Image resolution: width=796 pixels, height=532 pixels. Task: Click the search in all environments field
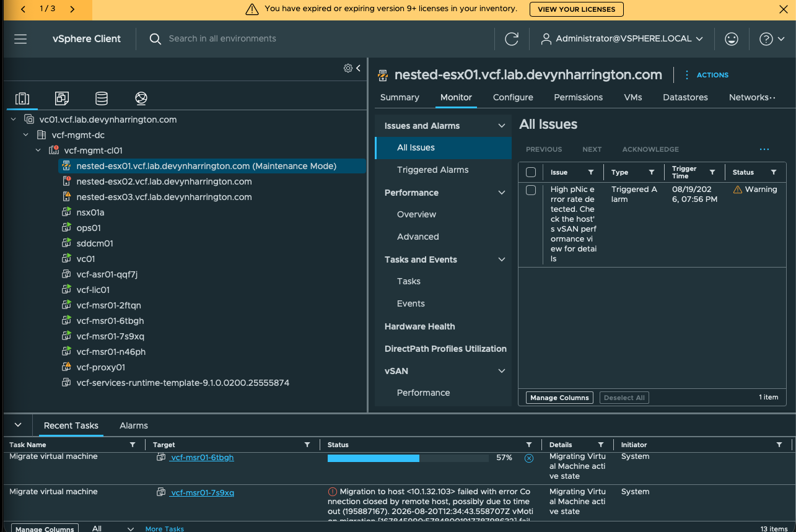pos(222,38)
